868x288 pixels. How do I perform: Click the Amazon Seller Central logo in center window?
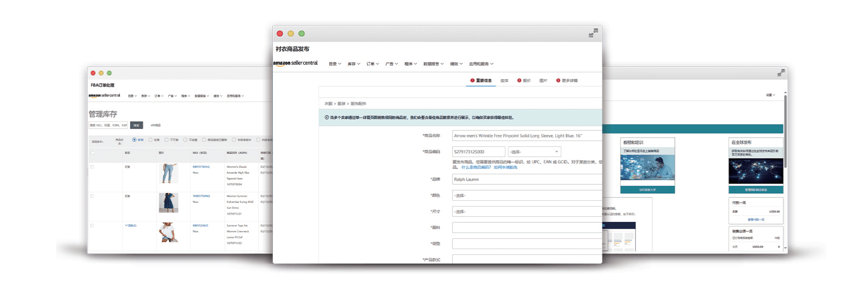295,63
